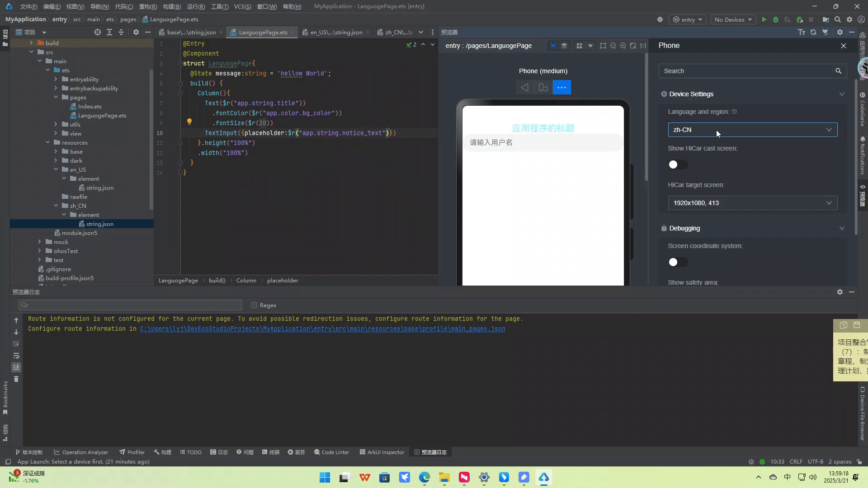Open the HiCar target screen dropdown
The height and width of the screenshot is (488, 868).
(752, 203)
